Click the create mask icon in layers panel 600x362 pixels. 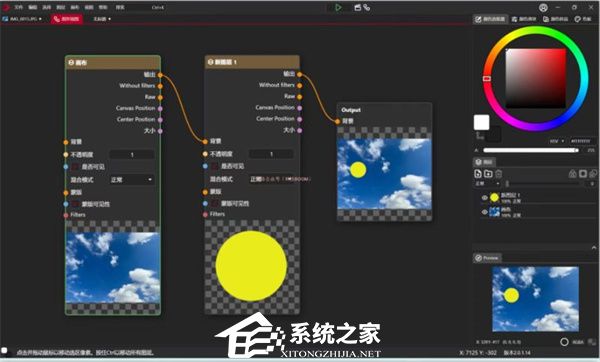click(x=583, y=174)
